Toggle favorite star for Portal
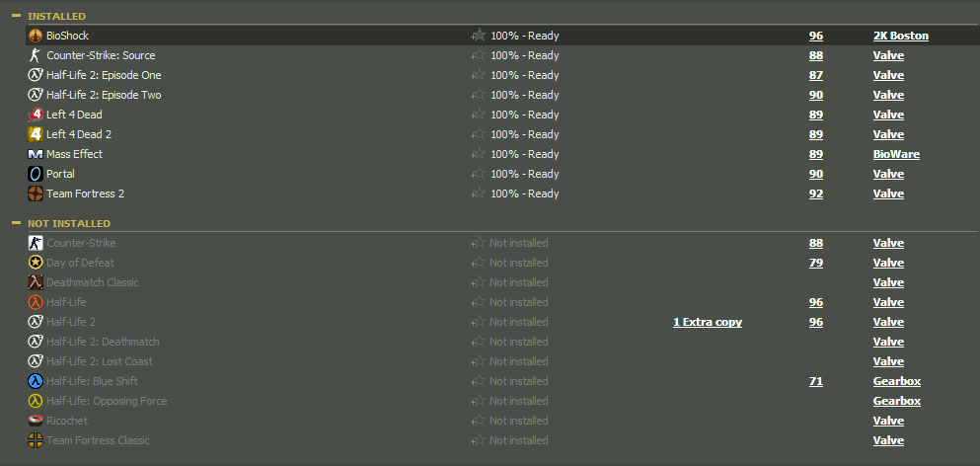The height and width of the screenshot is (466, 980). click(x=479, y=174)
